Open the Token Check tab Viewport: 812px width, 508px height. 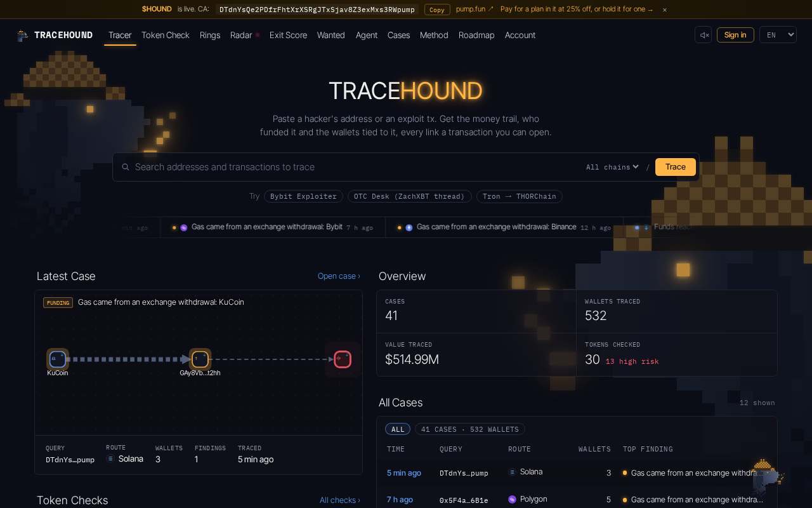coord(166,35)
